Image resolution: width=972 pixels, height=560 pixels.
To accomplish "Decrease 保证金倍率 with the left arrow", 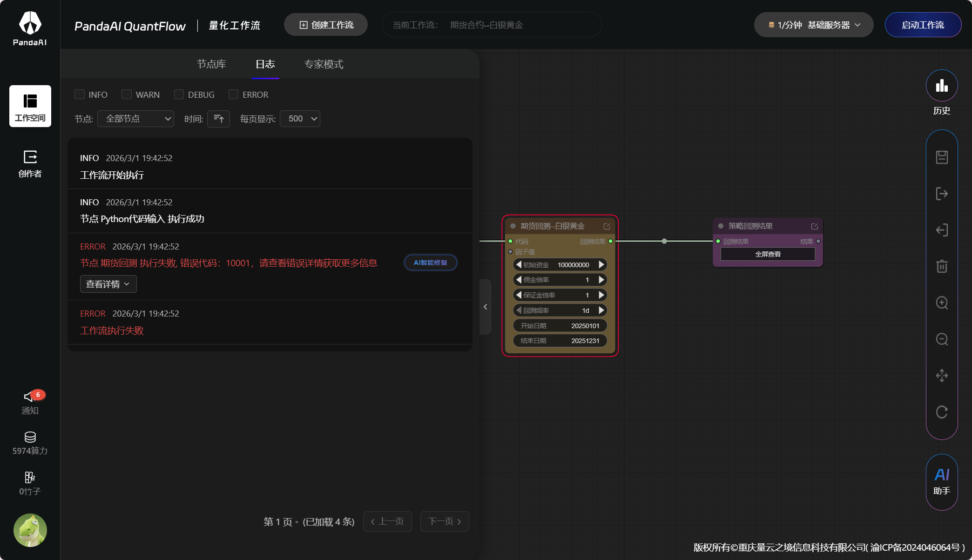I will pos(518,295).
